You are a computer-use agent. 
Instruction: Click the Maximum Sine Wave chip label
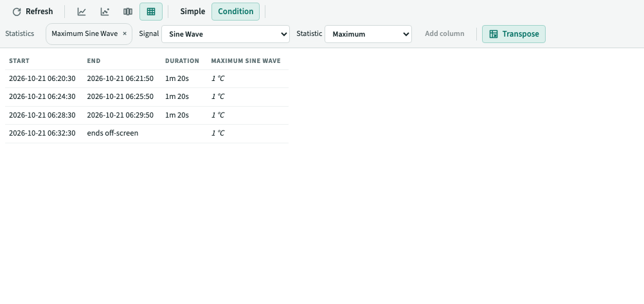tap(85, 33)
